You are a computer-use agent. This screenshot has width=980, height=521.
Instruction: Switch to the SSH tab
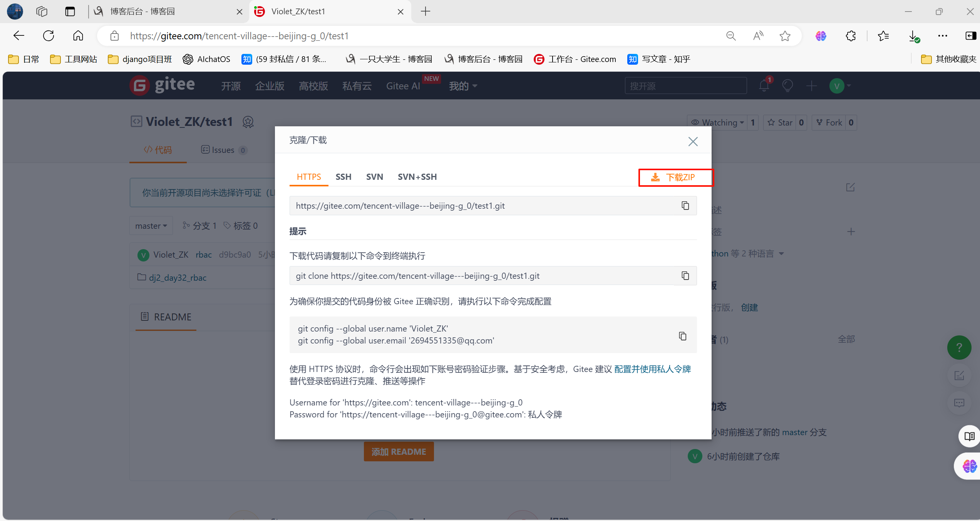343,177
